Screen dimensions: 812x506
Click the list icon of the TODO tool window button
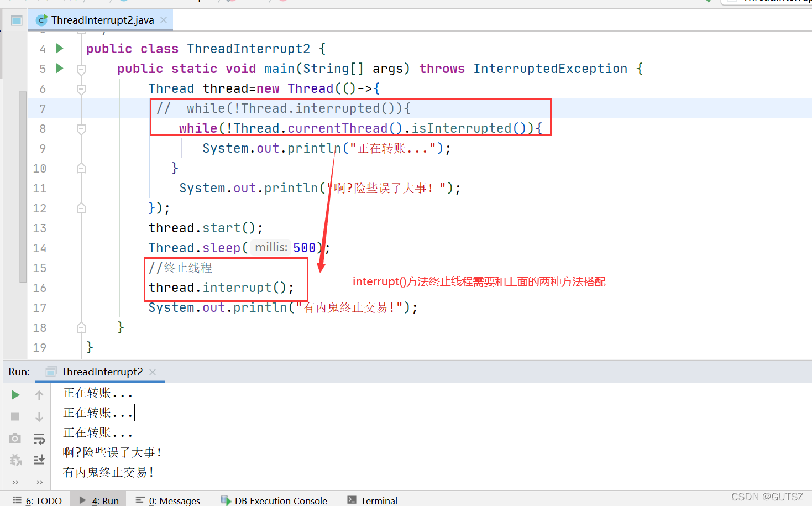pos(17,500)
